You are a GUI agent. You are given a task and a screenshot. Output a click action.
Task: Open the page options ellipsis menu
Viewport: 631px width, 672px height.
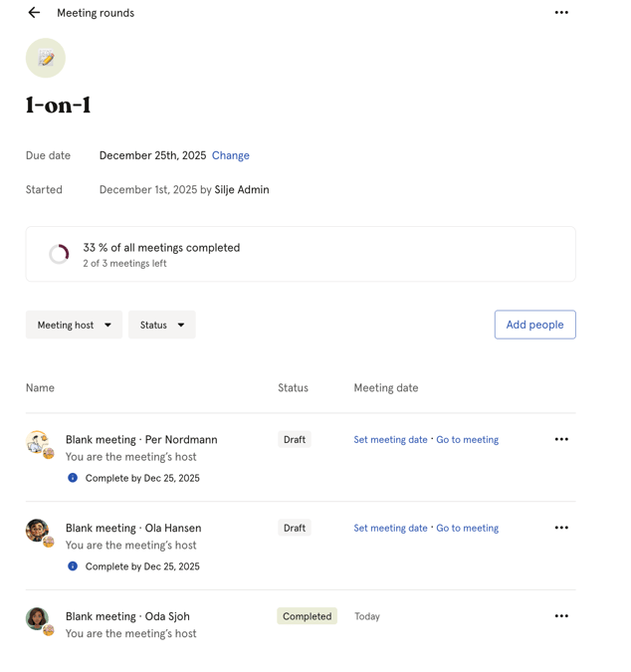561,13
